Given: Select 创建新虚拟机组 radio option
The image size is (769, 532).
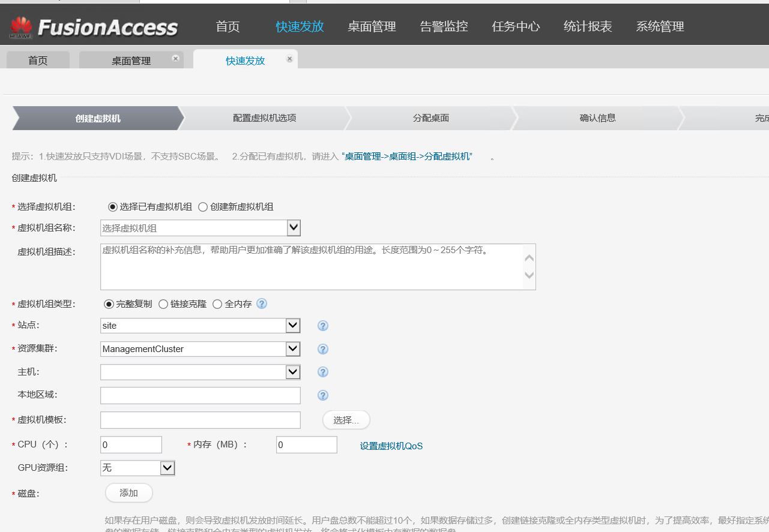Looking at the screenshot, I should pos(203,207).
